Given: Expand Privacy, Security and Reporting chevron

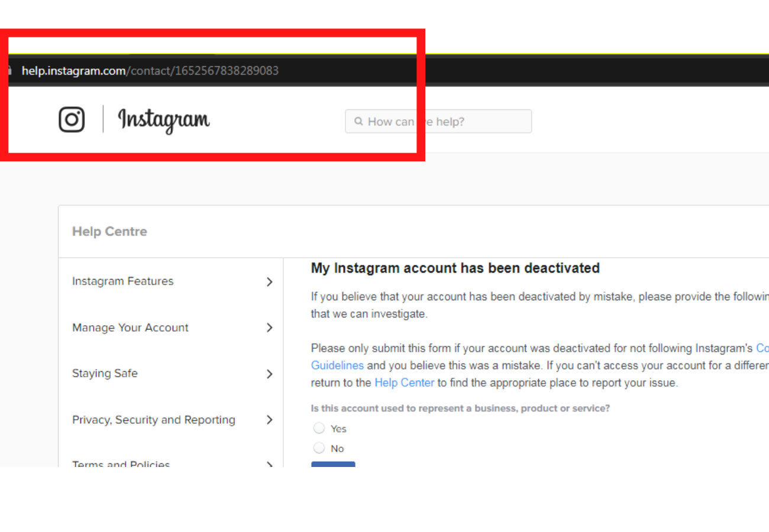Looking at the screenshot, I should (270, 420).
